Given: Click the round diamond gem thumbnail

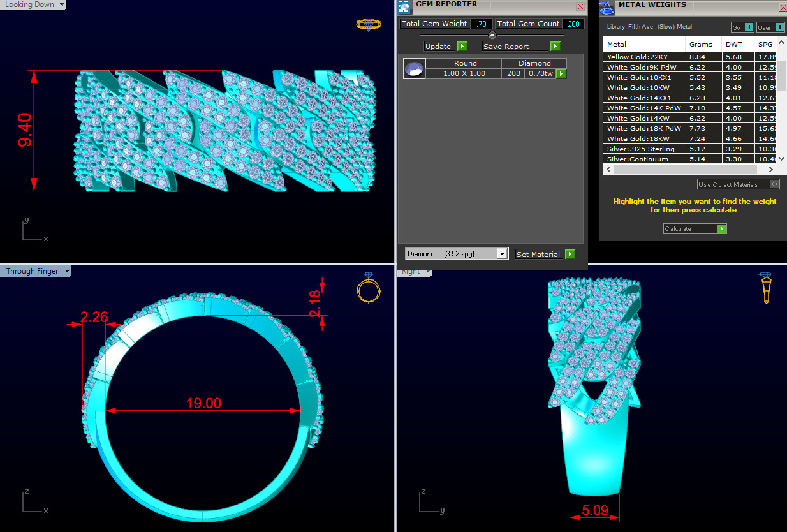Looking at the screenshot, I should pos(415,69).
